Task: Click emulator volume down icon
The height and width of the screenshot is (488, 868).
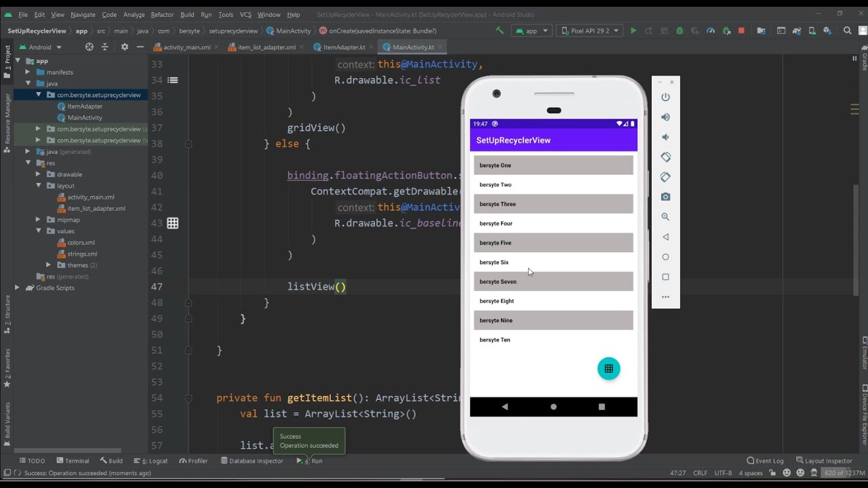Action: pyautogui.click(x=665, y=137)
